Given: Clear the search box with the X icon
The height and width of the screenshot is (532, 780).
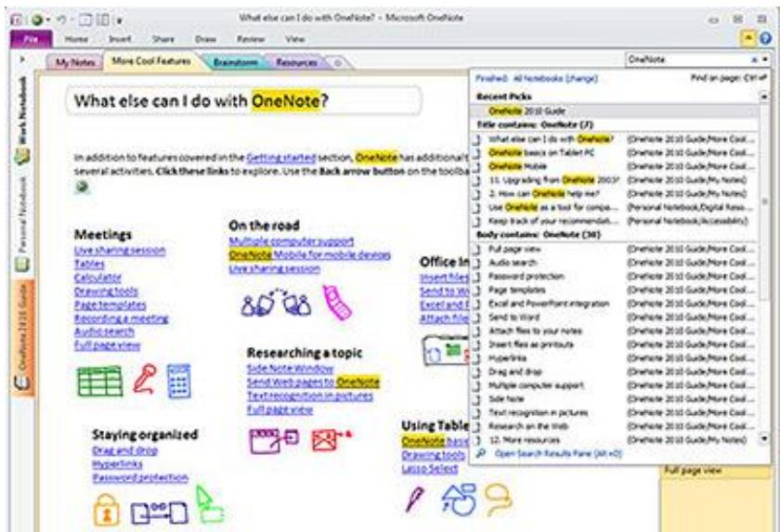Looking at the screenshot, I should (x=754, y=59).
